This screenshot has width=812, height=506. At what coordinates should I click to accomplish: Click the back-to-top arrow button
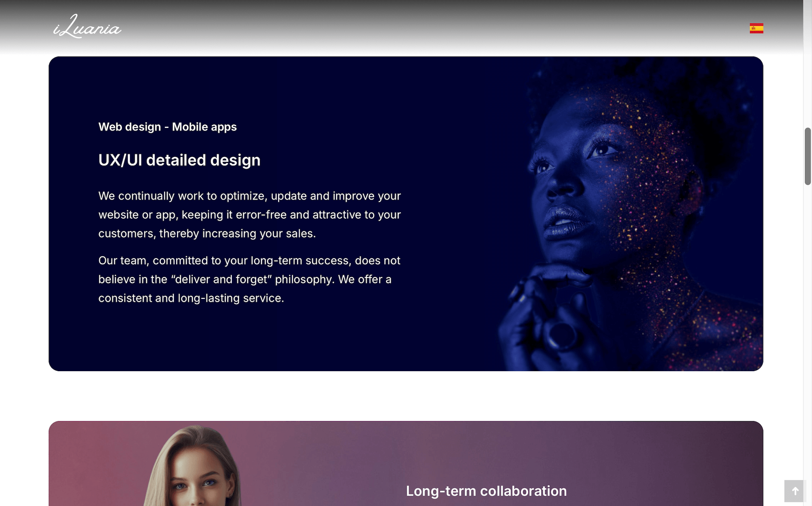pyautogui.click(x=795, y=491)
